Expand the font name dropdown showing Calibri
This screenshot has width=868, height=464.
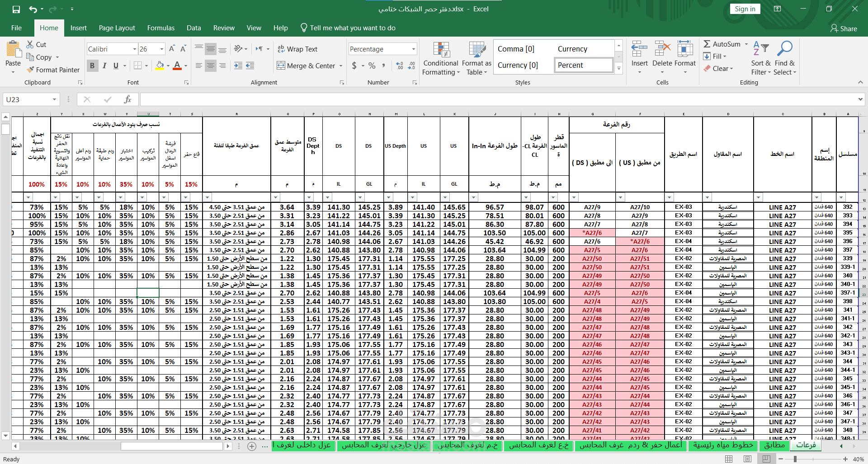pyautogui.click(x=134, y=49)
